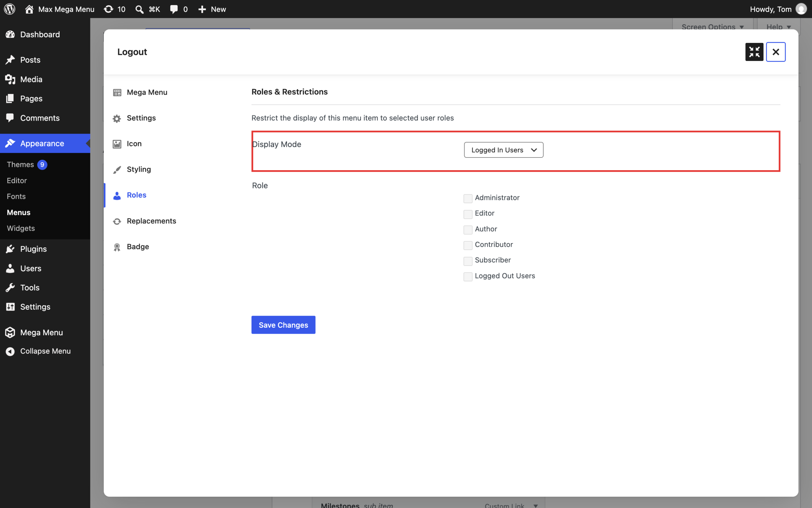
Task: Expand the Milestones menu item arrow
Action: pyautogui.click(x=535, y=505)
